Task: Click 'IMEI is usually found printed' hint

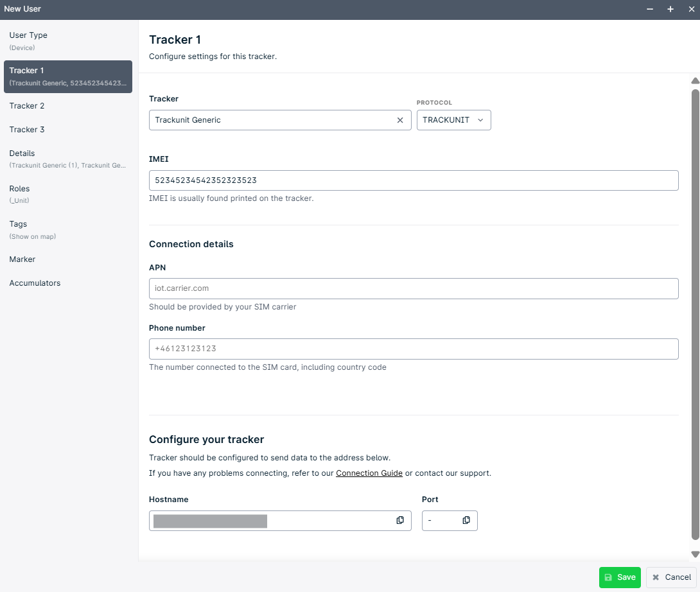Action: [231, 198]
